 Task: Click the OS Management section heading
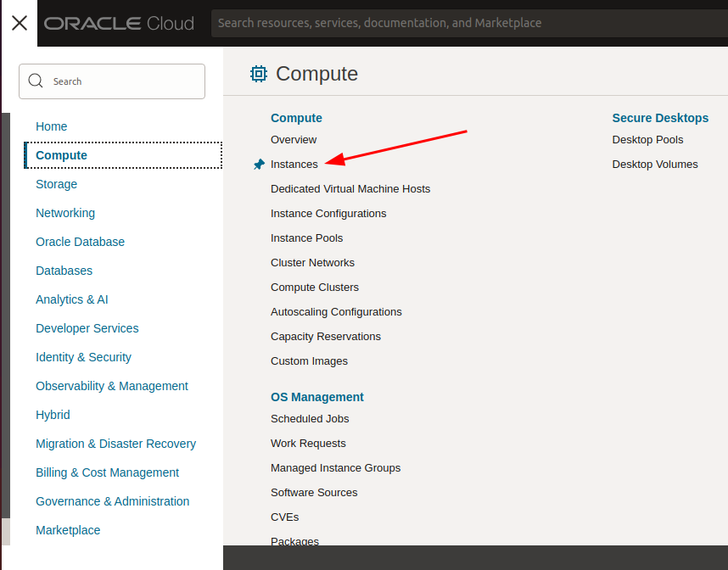pyautogui.click(x=317, y=397)
